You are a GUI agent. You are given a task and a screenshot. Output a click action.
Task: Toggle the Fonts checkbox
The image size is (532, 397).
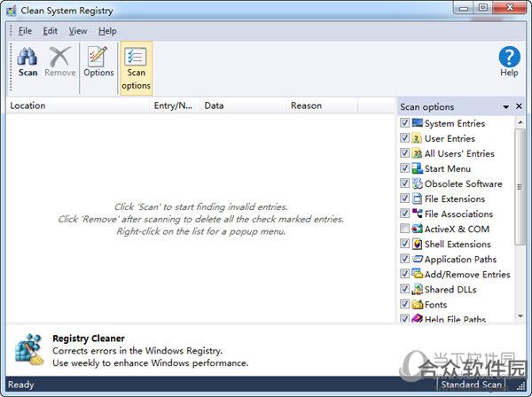click(x=404, y=304)
